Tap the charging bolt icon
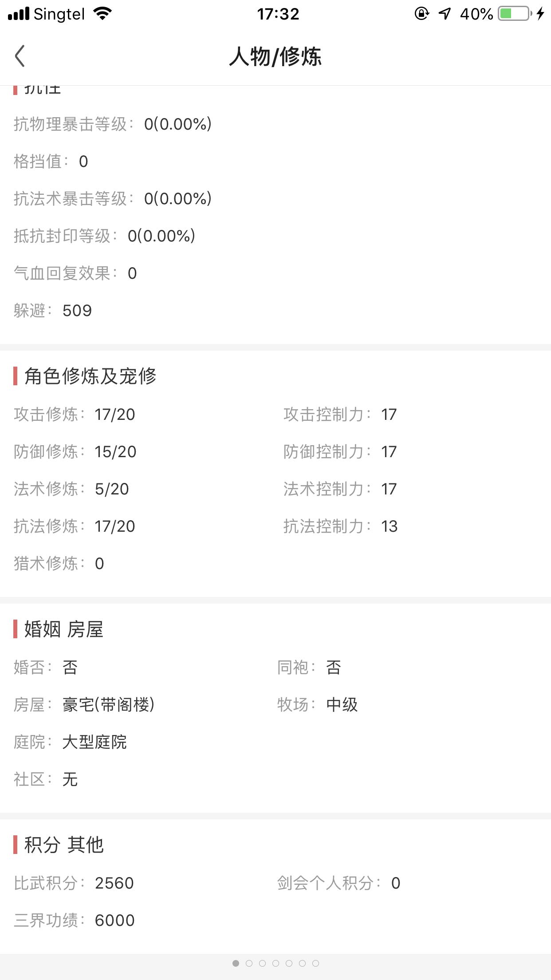Image resolution: width=551 pixels, height=980 pixels. coord(540,14)
